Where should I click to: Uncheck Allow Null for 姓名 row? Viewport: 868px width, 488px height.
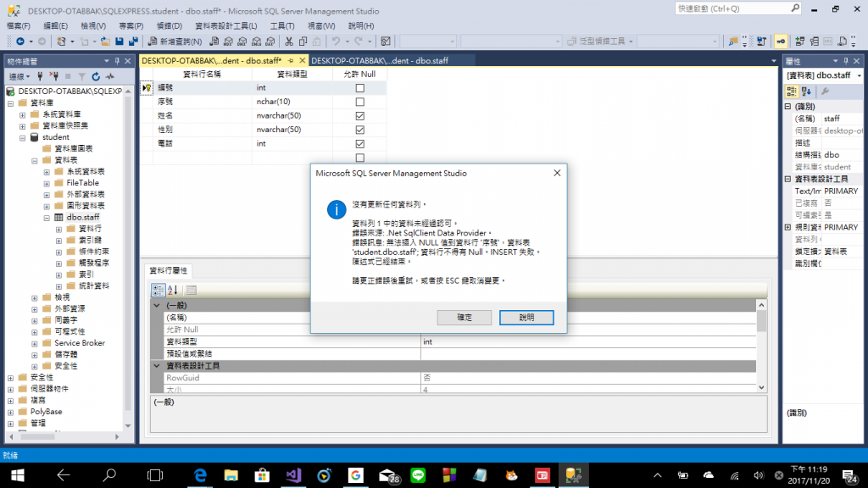359,115
